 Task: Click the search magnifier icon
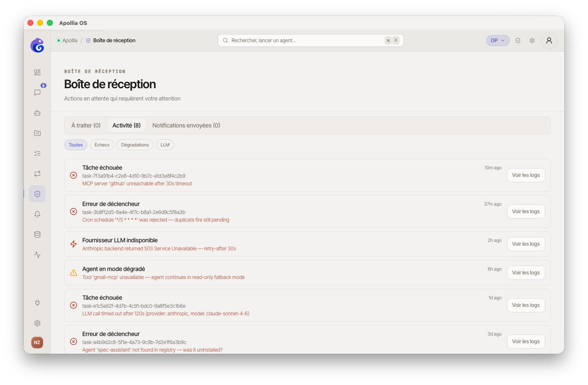(226, 41)
